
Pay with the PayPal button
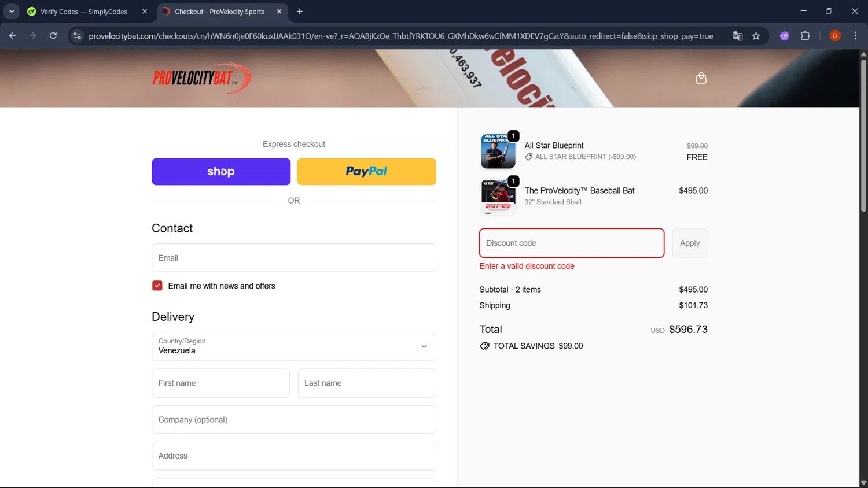tap(366, 172)
